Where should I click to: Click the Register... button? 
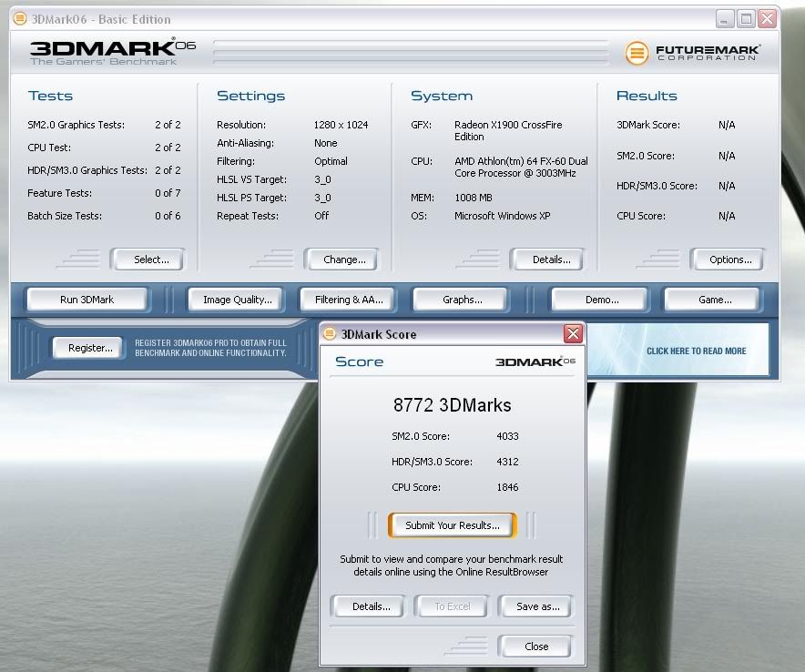pyautogui.click(x=89, y=348)
